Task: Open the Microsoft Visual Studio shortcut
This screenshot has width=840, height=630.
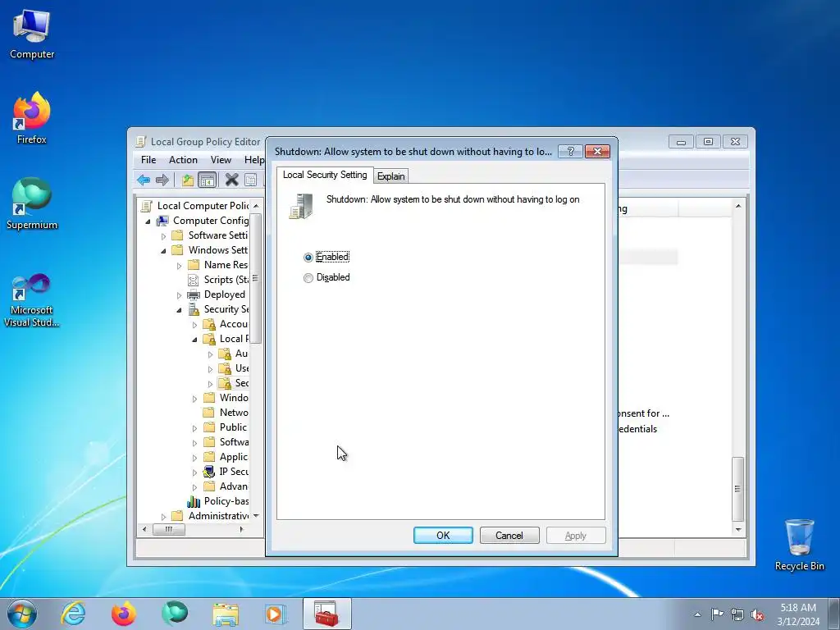Action: click(x=32, y=300)
